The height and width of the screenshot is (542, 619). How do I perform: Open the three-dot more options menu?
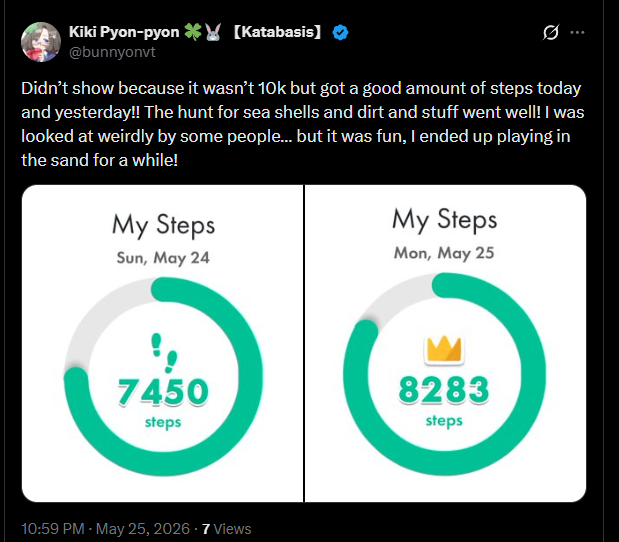(x=577, y=32)
